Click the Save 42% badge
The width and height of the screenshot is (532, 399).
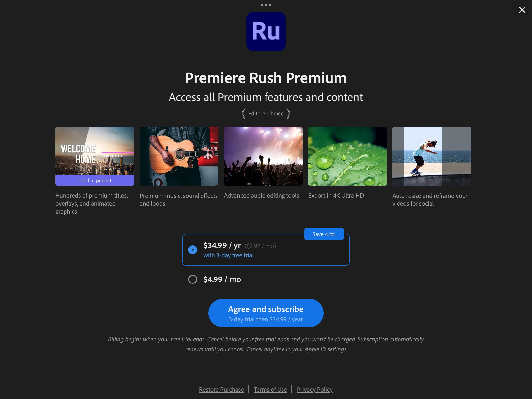tap(324, 234)
